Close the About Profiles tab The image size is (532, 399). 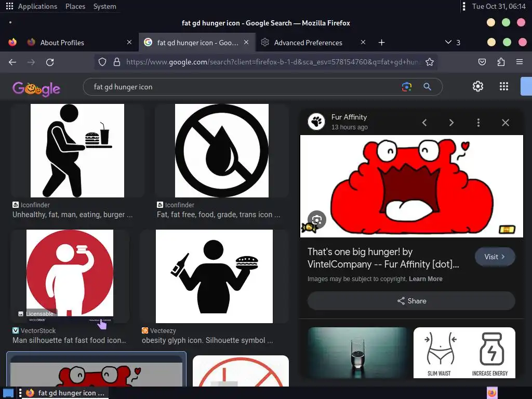tap(129, 42)
